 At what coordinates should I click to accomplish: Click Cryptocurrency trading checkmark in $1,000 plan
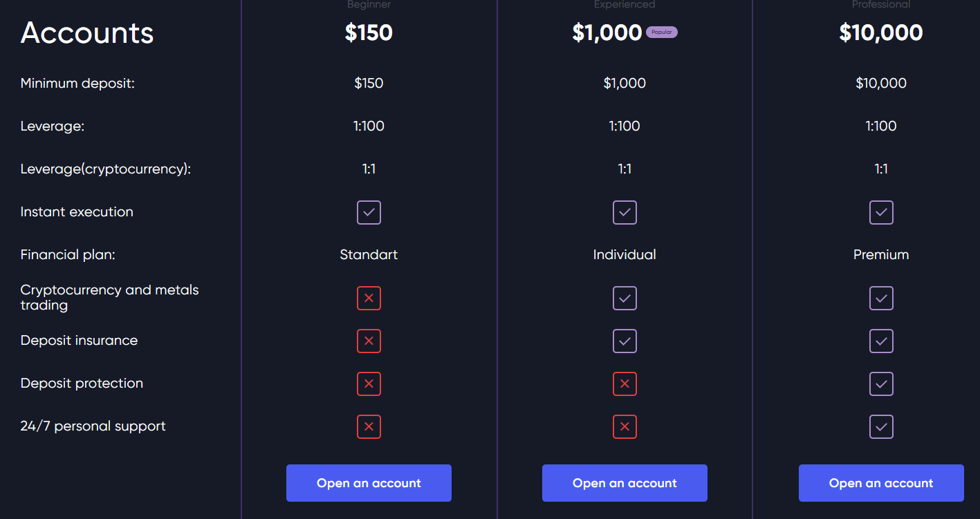coord(625,299)
